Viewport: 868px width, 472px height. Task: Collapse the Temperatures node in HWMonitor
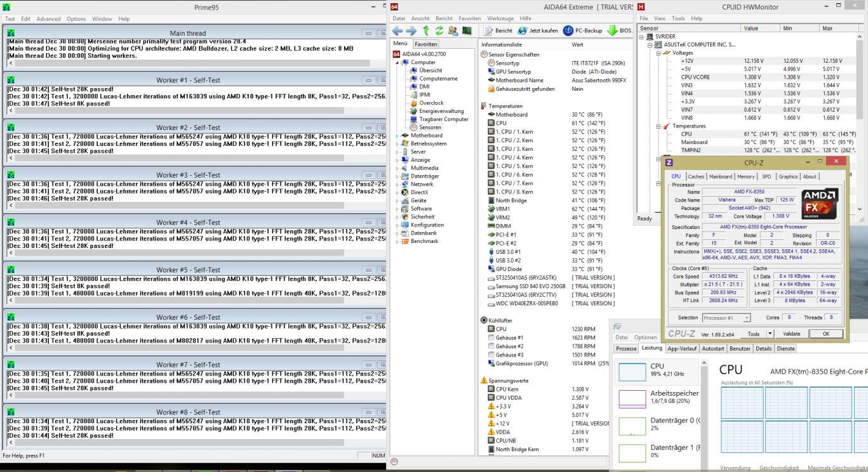click(x=657, y=126)
